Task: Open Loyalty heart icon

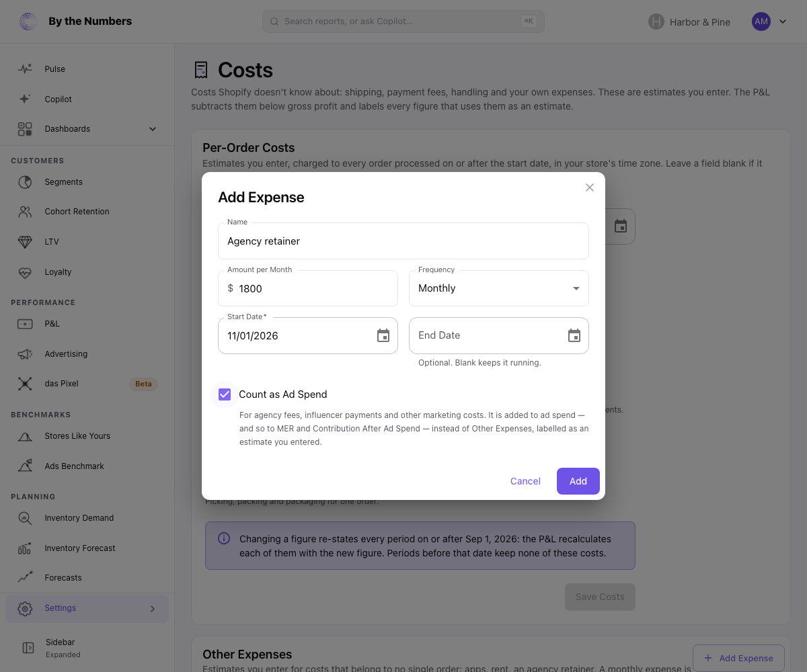Action: coord(25,272)
